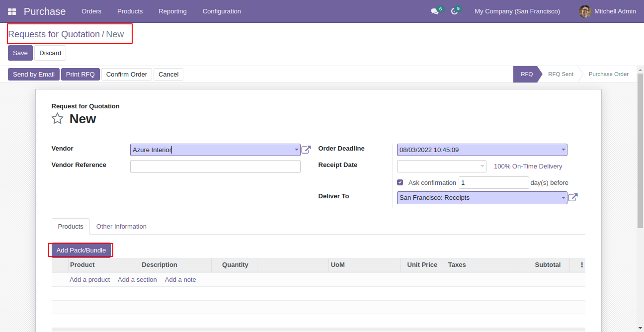644x332 pixels.
Task: Click the Cancel button
Action: pos(168,75)
